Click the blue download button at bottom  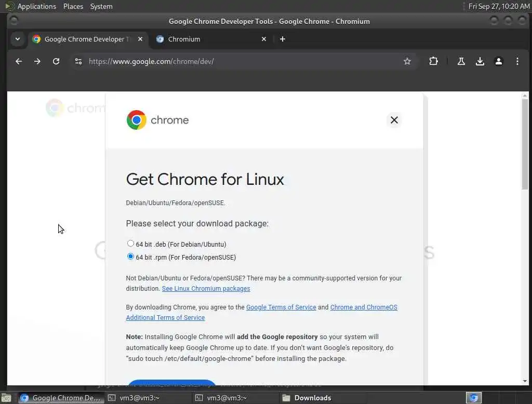click(172, 382)
